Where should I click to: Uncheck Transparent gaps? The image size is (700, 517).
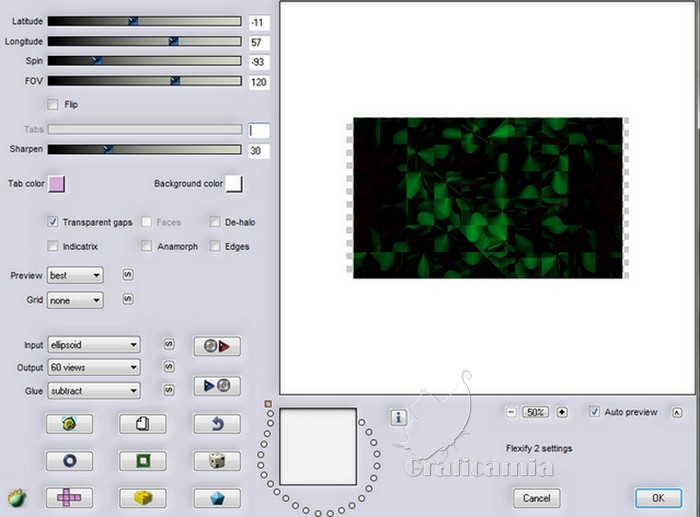point(53,222)
